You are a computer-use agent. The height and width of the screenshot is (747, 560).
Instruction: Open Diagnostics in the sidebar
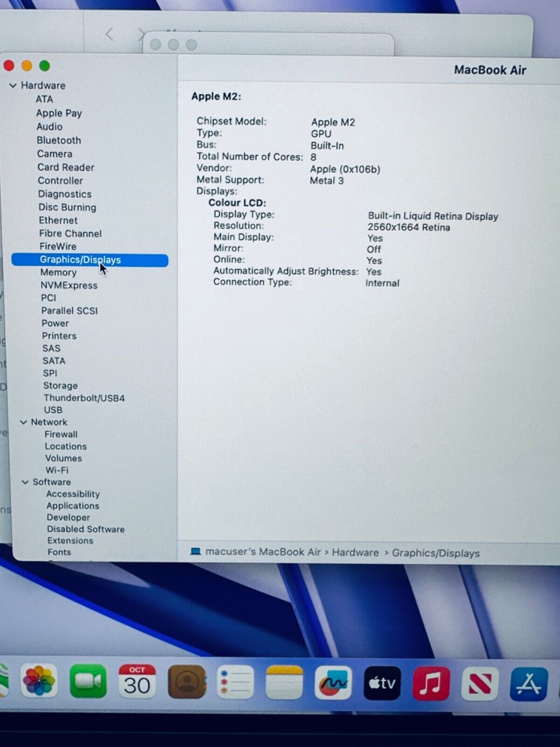65,194
